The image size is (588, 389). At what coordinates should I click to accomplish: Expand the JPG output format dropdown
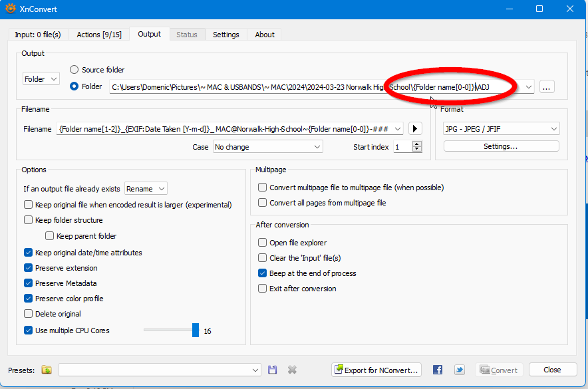click(501, 129)
